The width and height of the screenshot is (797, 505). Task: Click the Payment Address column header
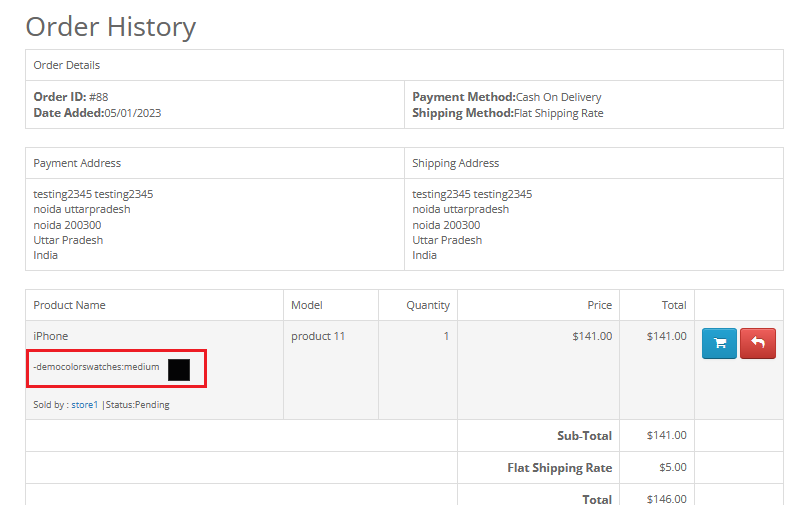(x=77, y=163)
